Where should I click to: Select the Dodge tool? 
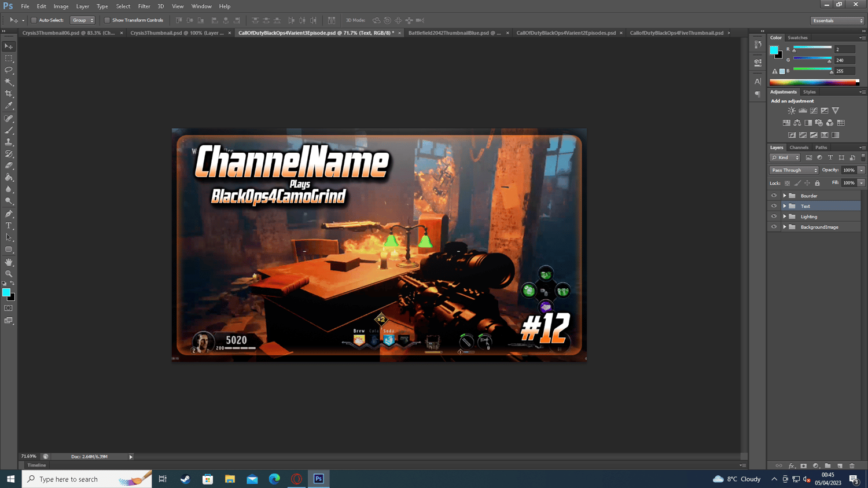[9, 201]
